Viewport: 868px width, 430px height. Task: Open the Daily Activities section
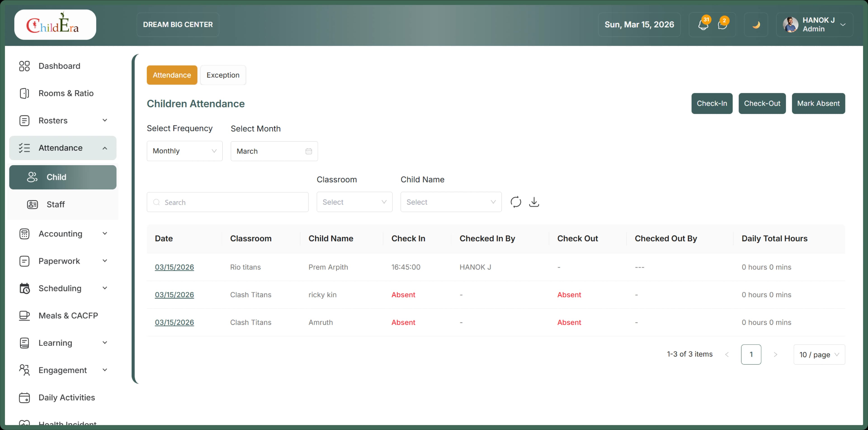pos(66,398)
